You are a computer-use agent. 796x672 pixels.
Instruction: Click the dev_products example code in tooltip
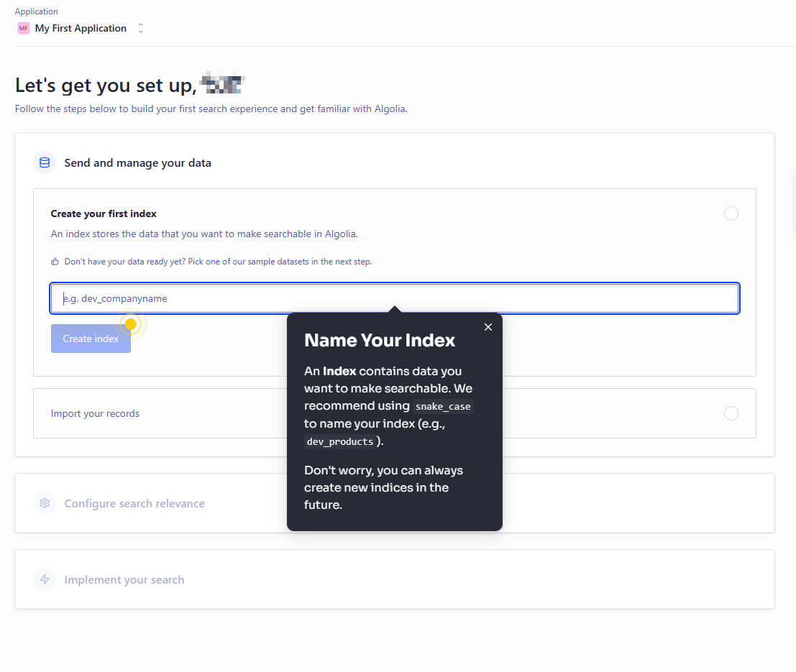pos(339,441)
